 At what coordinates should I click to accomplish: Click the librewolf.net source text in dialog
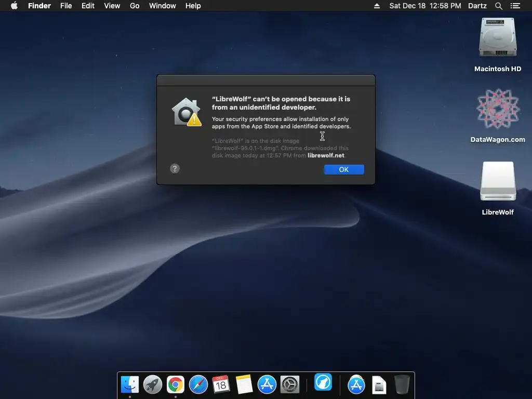[x=326, y=155]
